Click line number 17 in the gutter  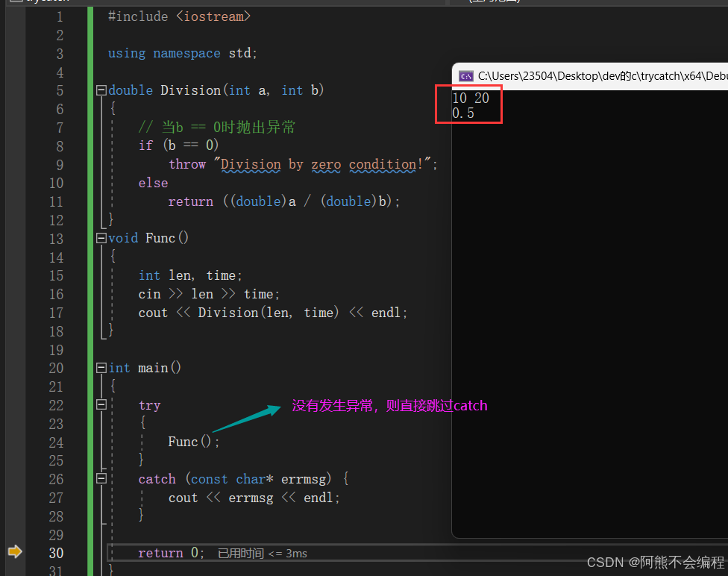click(x=56, y=313)
